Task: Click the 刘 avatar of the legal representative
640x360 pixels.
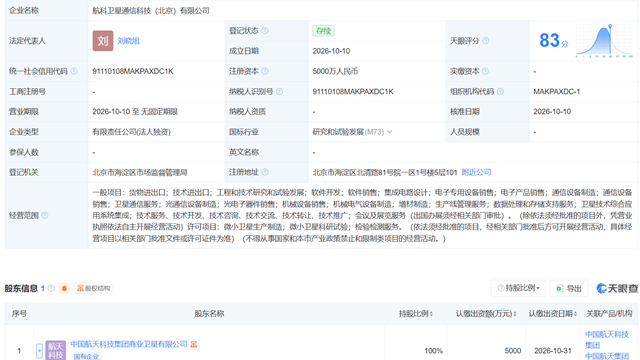Action: coord(103,41)
